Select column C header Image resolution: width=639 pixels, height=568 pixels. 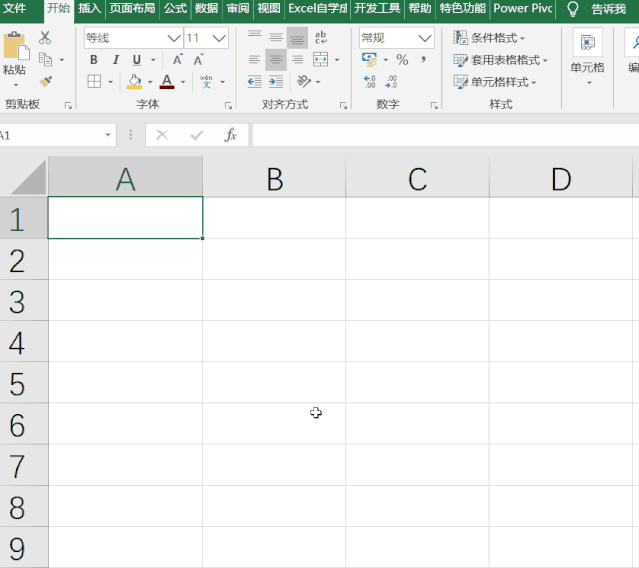(x=418, y=178)
